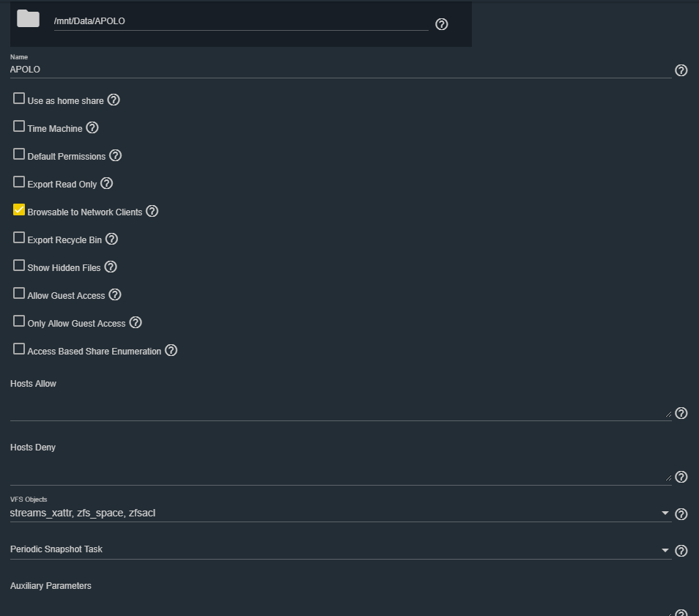Click the VFS Objects selection field
The height and width of the screenshot is (616, 699).
[341, 513]
